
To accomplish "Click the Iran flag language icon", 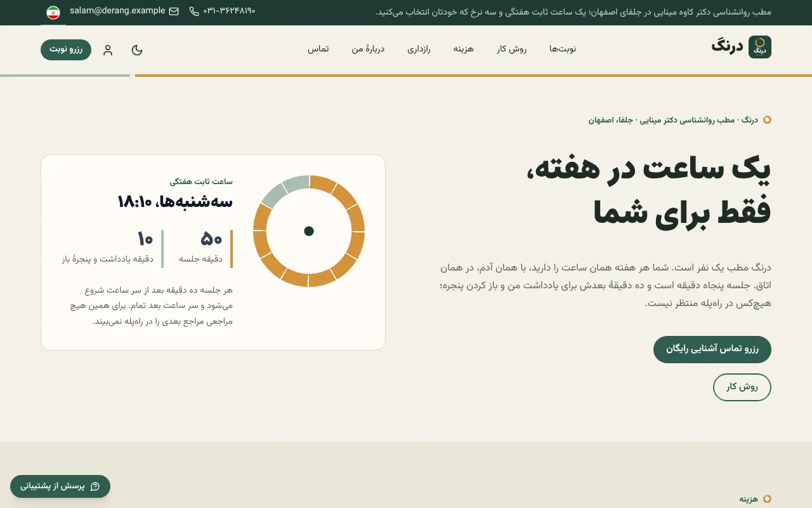I will tap(53, 11).
